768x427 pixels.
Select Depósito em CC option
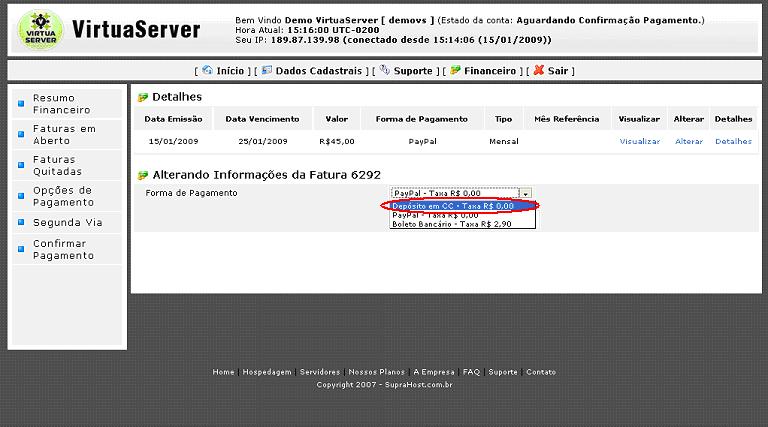(x=453, y=206)
